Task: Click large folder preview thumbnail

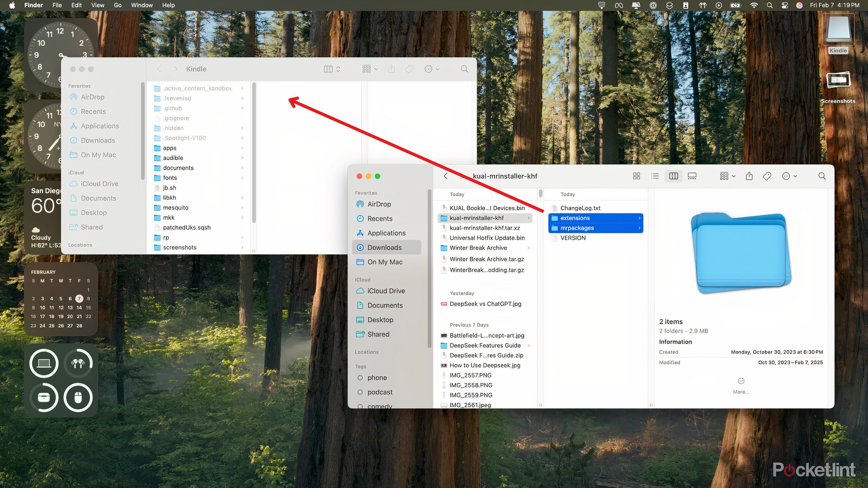Action: coord(741,252)
